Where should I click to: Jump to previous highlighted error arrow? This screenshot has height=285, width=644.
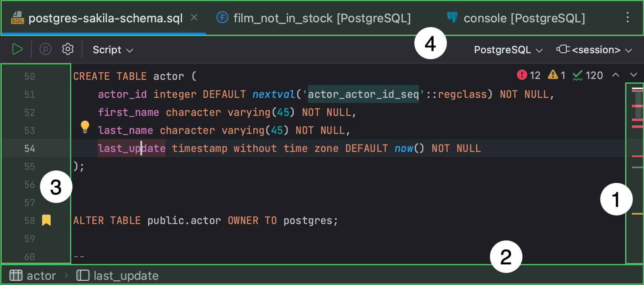pos(616,75)
